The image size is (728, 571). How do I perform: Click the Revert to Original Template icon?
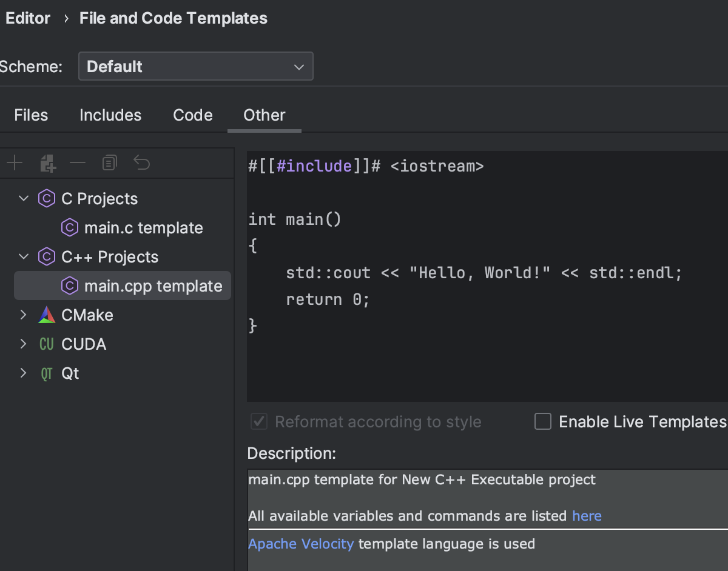tap(141, 163)
